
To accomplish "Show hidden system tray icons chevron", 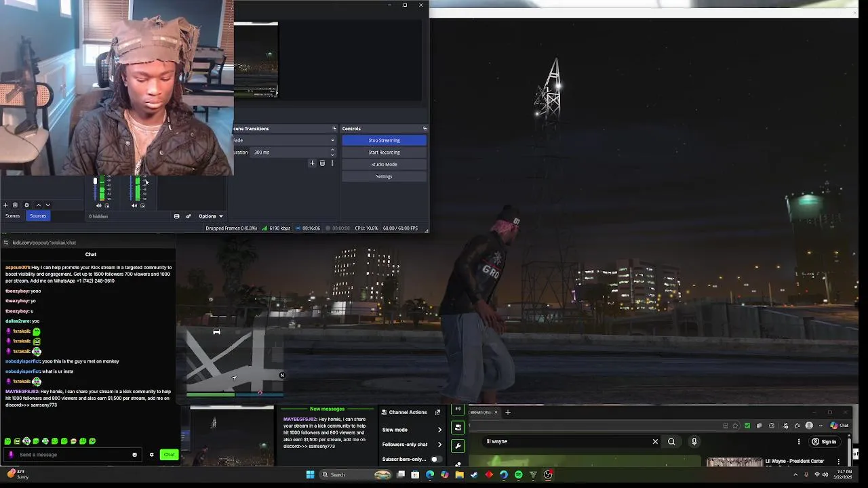I will click(795, 475).
